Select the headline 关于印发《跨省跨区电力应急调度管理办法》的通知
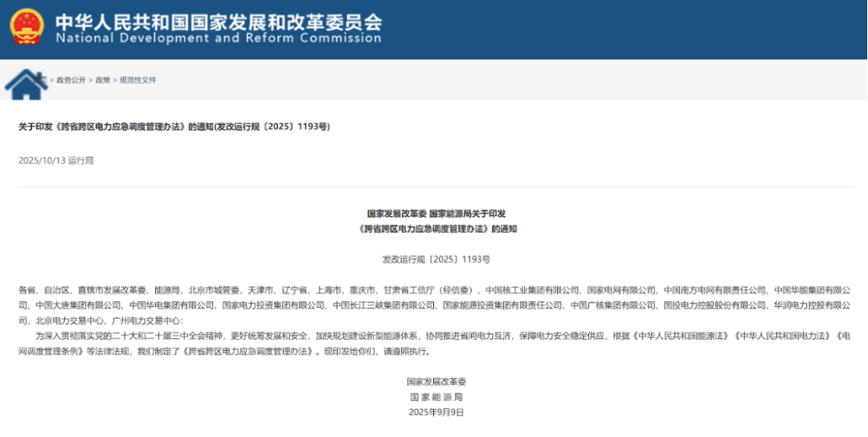This screenshot has height=437, width=868. click(x=174, y=127)
